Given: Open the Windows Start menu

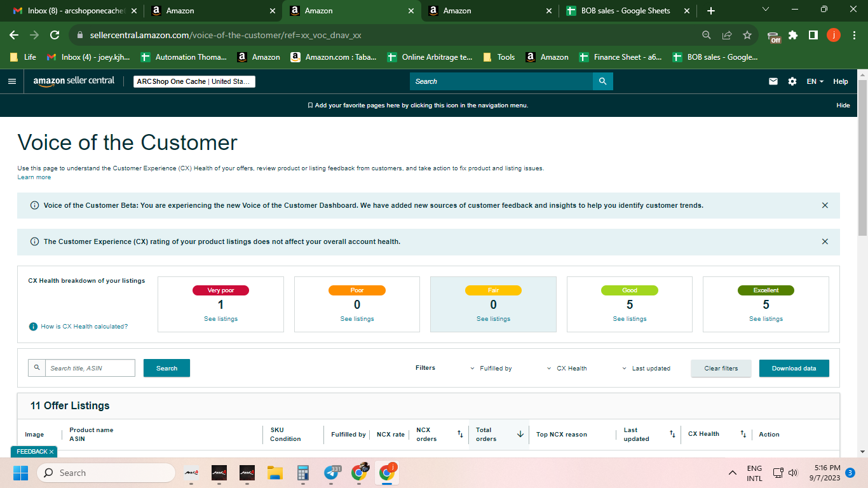Looking at the screenshot, I should pyautogui.click(x=20, y=473).
